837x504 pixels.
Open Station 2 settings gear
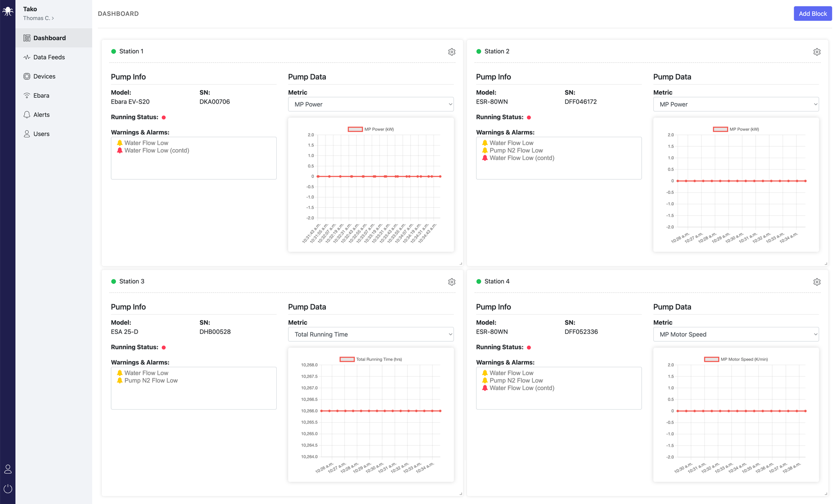817,52
